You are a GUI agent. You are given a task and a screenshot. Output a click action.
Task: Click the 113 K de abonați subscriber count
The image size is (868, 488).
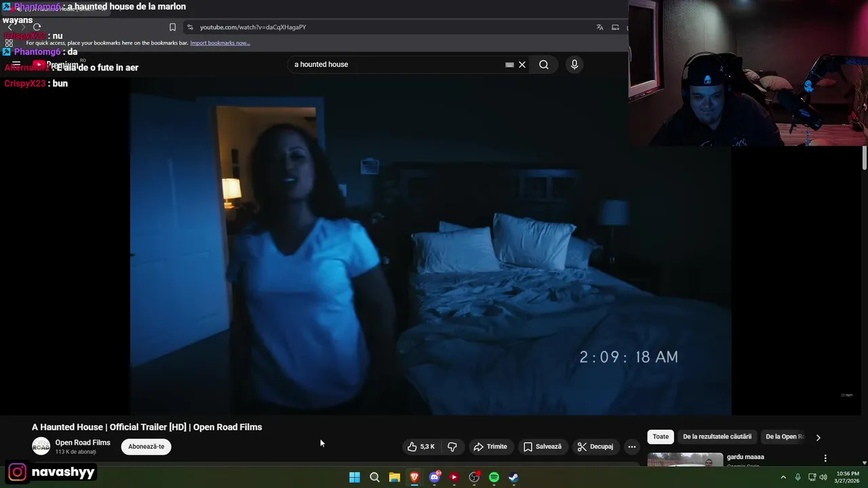pos(75,452)
